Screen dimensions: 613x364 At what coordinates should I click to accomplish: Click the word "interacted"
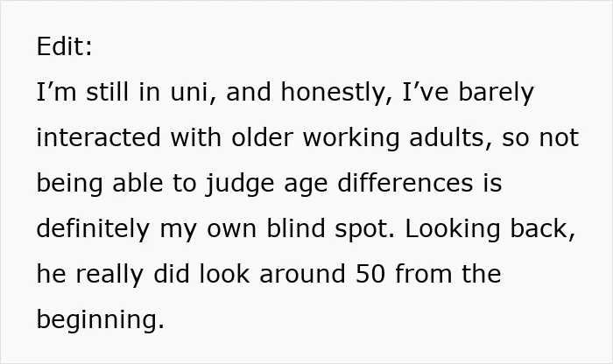[x=98, y=137]
